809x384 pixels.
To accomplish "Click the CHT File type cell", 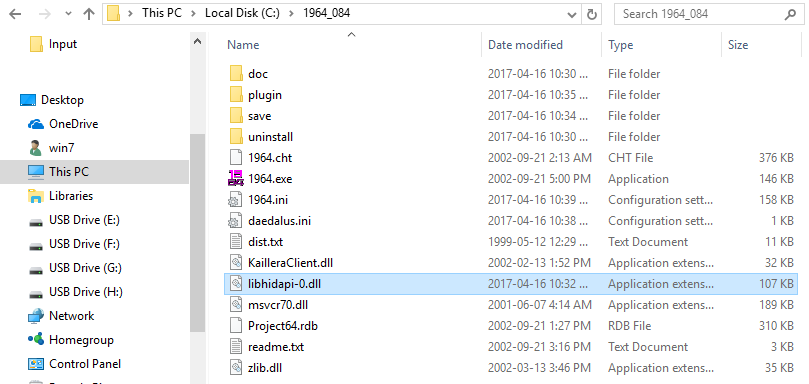I will (x=630, y=158).
